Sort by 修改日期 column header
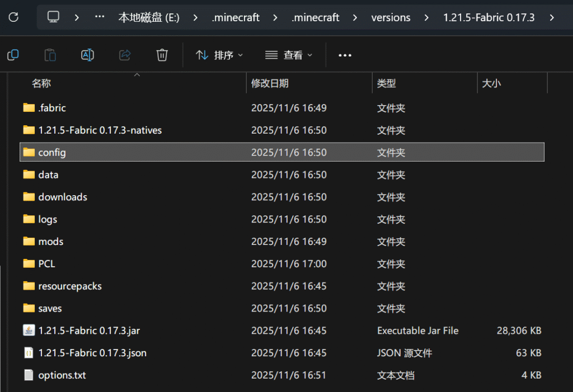The width and height of the screenshot is (573, 392). click(270, 83)
